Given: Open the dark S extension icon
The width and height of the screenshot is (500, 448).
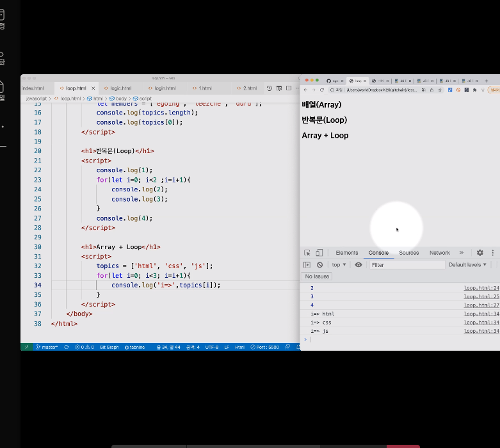Looking at the screenshot, I should click(x=467, y=90).
